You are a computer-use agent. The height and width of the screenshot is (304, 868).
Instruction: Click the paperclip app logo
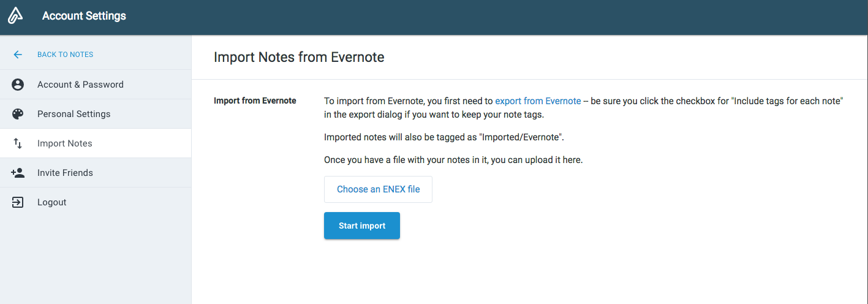tap(15, 17)
